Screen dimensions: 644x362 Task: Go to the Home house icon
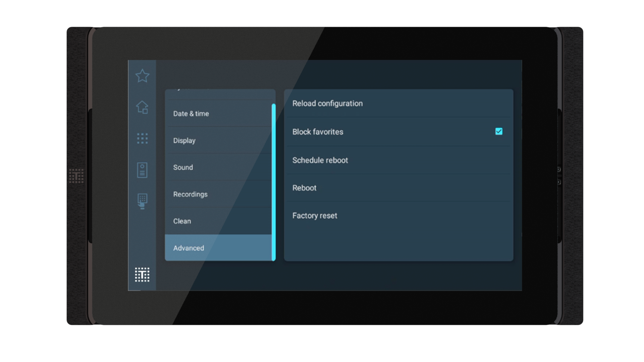pos(142,107)
